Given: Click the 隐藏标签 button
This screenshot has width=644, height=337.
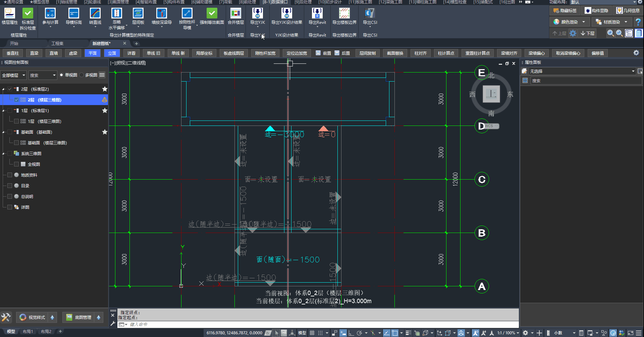Looking at the screenshot, I should 565,11.
